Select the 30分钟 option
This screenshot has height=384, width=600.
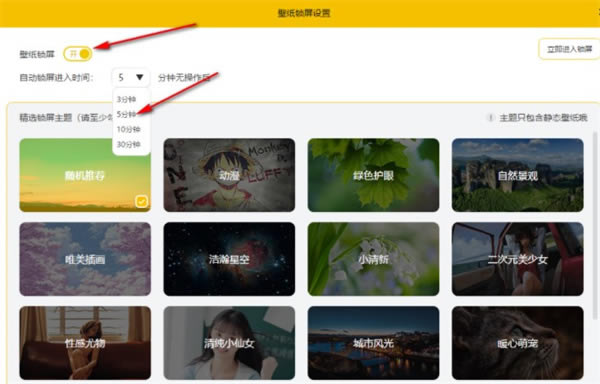(129, 144)
